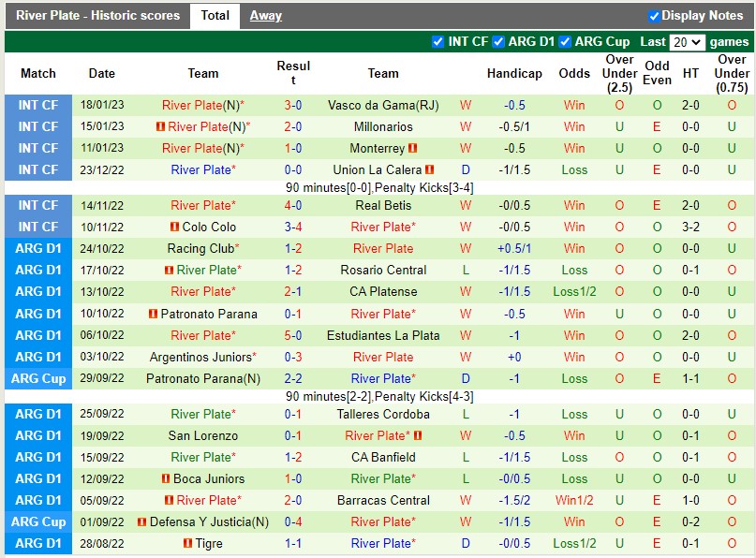Screen dimensions: 756x558
Task: Open Rosario Central team link
Action: [x=383, y=270]
